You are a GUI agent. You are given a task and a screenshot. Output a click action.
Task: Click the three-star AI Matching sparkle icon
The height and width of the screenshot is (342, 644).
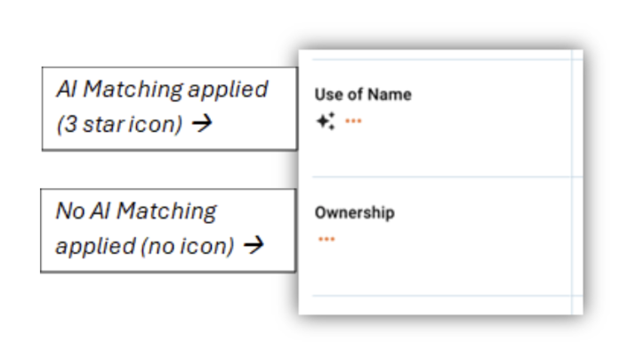[326, 121]
